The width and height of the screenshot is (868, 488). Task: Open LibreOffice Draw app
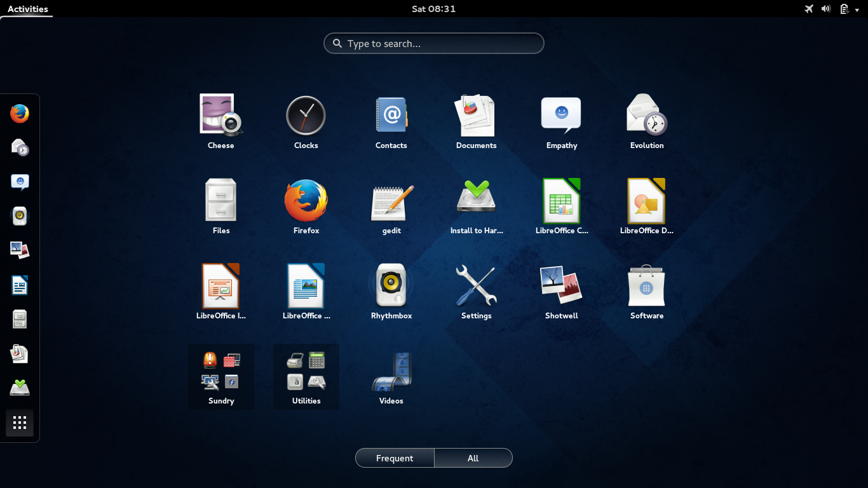point(647,207)
